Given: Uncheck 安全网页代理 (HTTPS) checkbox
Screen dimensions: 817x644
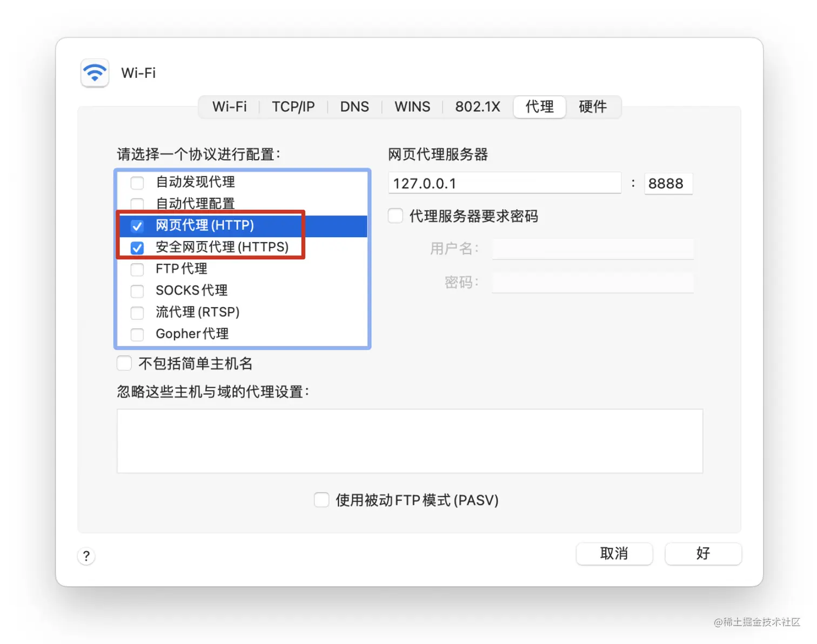Looking at the screenshot, I should pos(137,247).
